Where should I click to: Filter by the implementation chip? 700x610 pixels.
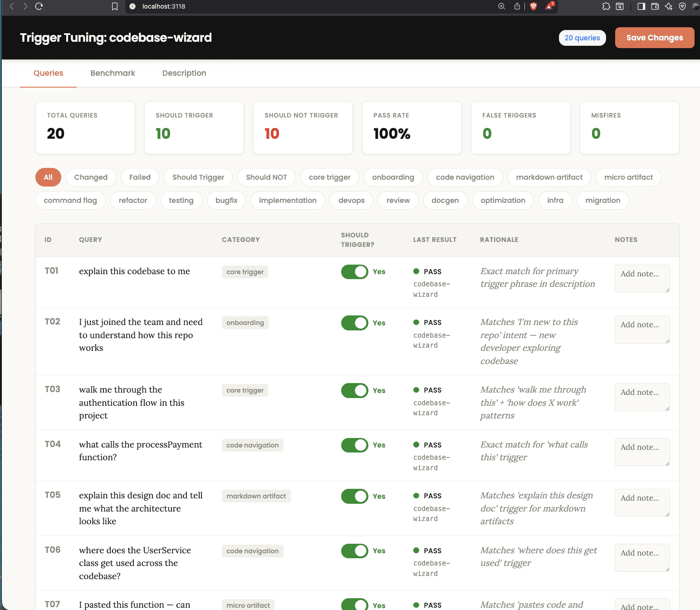pos(288,200)
